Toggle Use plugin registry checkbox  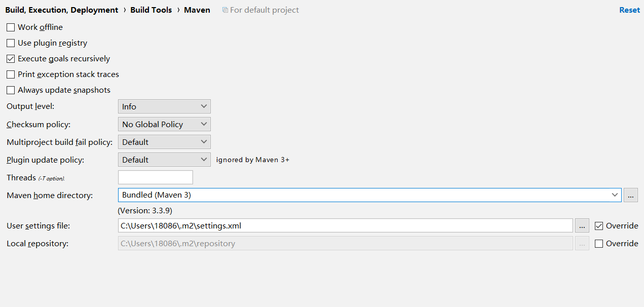click(11, 43)
